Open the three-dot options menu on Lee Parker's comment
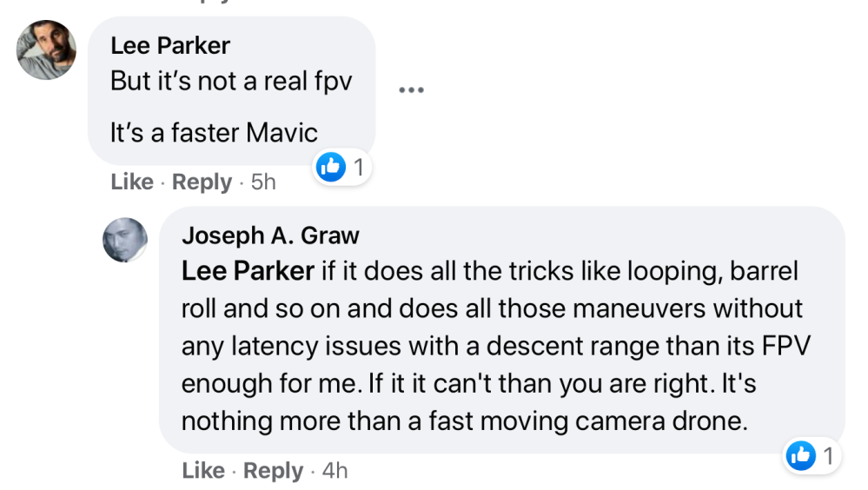The image size is (868, 490). (x=410, y=89)
